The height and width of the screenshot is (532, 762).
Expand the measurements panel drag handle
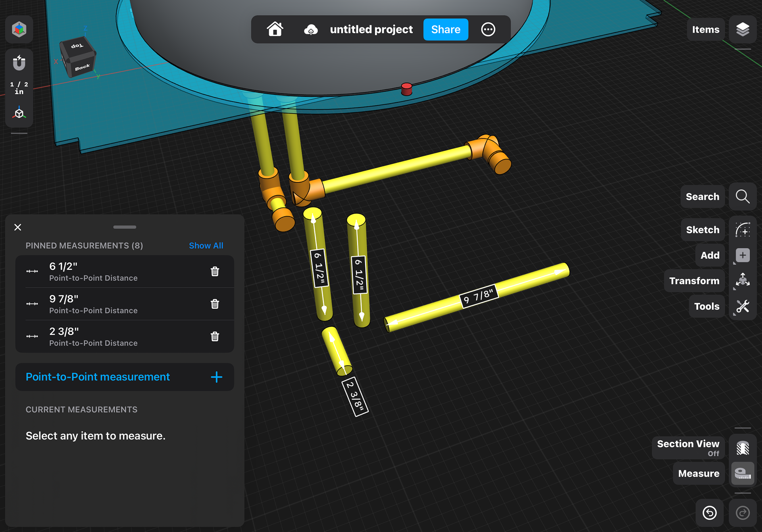(x=125, y=227)
